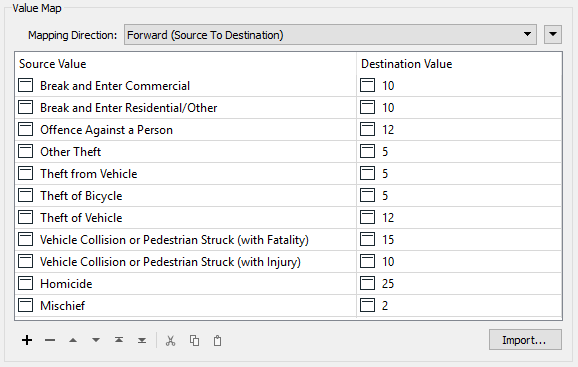The width and height of the screenshot is (578, 367).
Task: Add a new row with the plus icon
Action: pos(27,340)
